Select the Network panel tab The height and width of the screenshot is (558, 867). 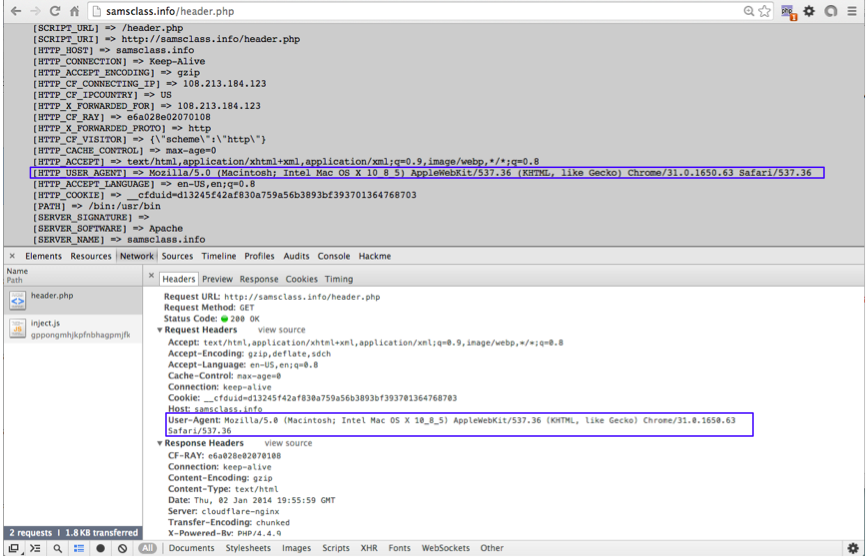point(137,256)
